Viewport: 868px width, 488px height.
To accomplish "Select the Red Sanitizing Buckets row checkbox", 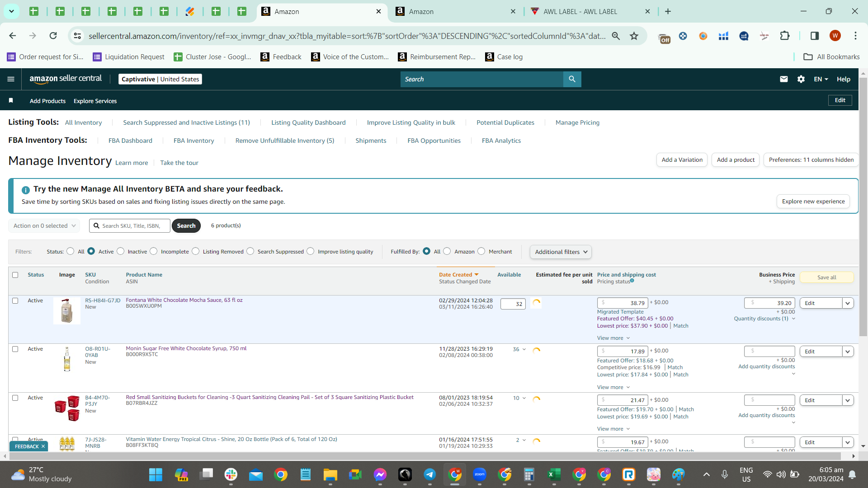I will point(15,398).
